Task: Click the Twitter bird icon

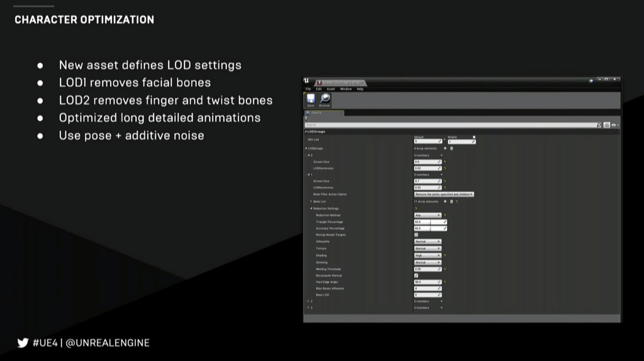Action: [23, 343]
